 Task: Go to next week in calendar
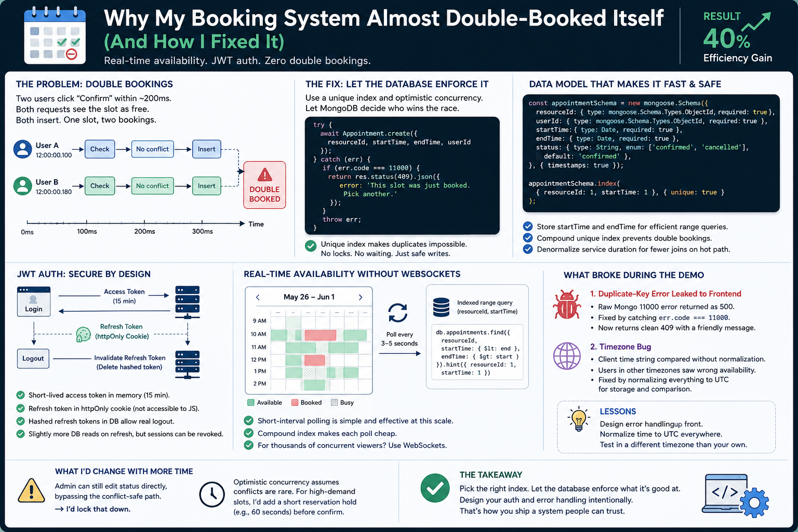[361, 297]
